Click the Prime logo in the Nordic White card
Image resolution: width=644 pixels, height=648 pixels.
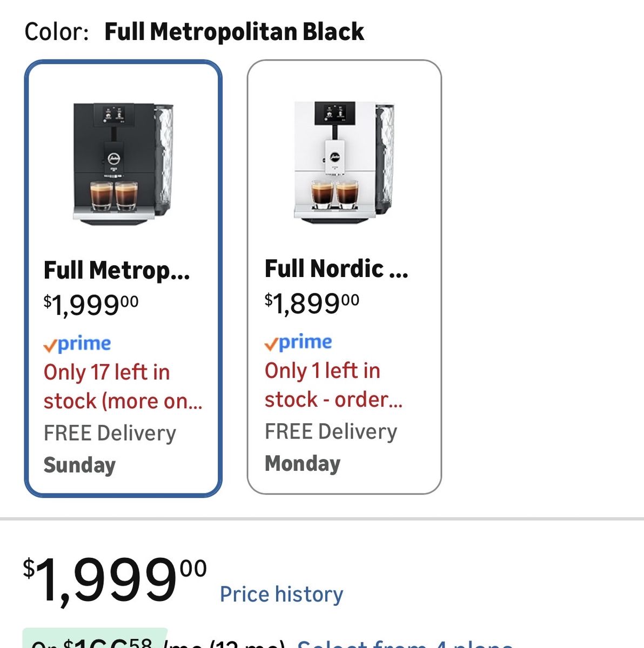coord(298,342)
